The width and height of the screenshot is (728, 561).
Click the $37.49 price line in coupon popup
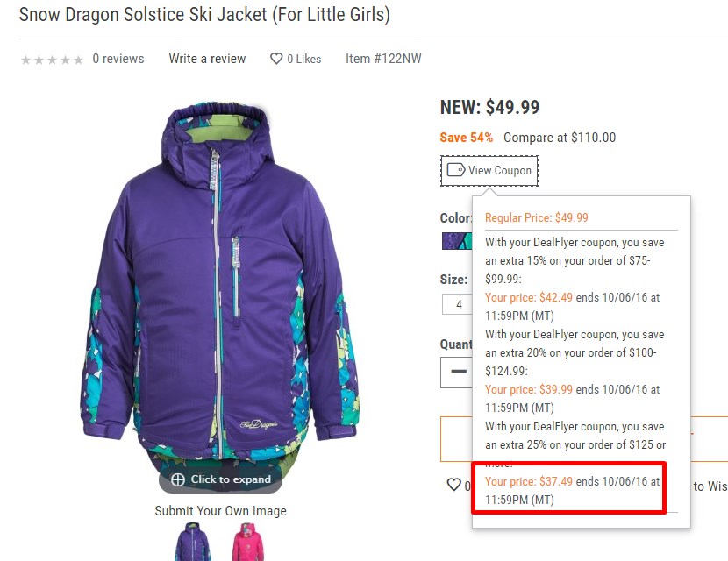pyautogui.click(x=572, y=491)
